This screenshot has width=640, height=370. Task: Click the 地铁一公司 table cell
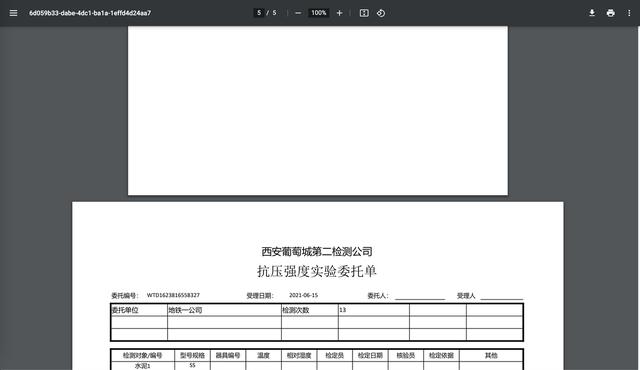tap(224, 310)
